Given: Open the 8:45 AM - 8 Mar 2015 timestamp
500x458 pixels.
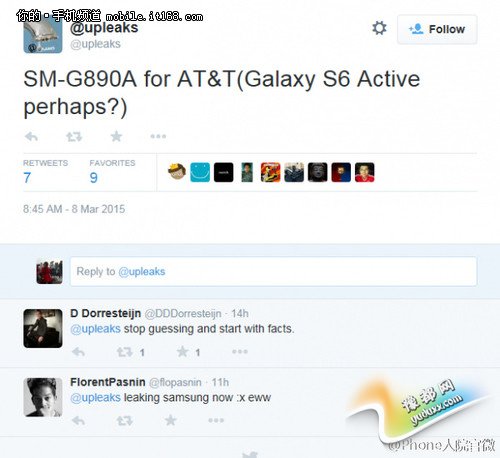Looking at the screenshot, I should click(x=74, y=209).
